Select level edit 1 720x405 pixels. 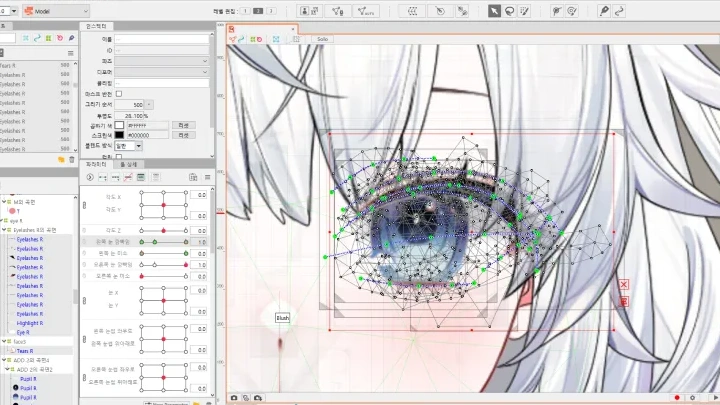click(x=245, y=11)
